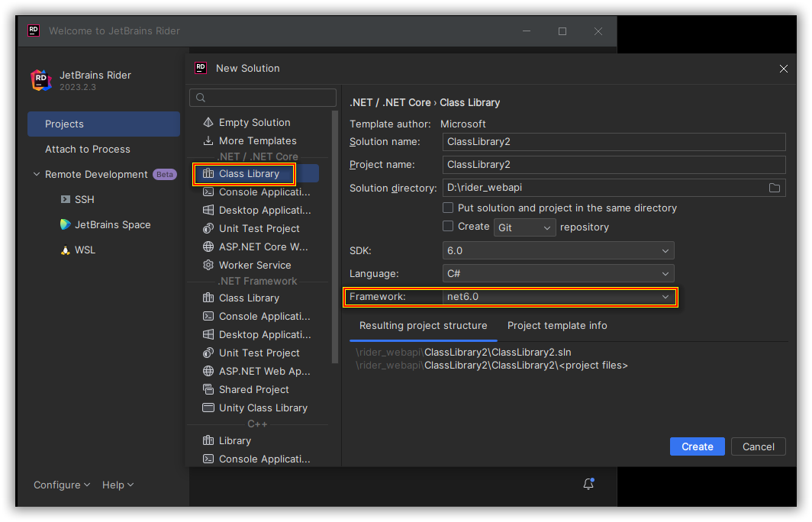Select the .NET Framework Unit Test Project icon

208,353
